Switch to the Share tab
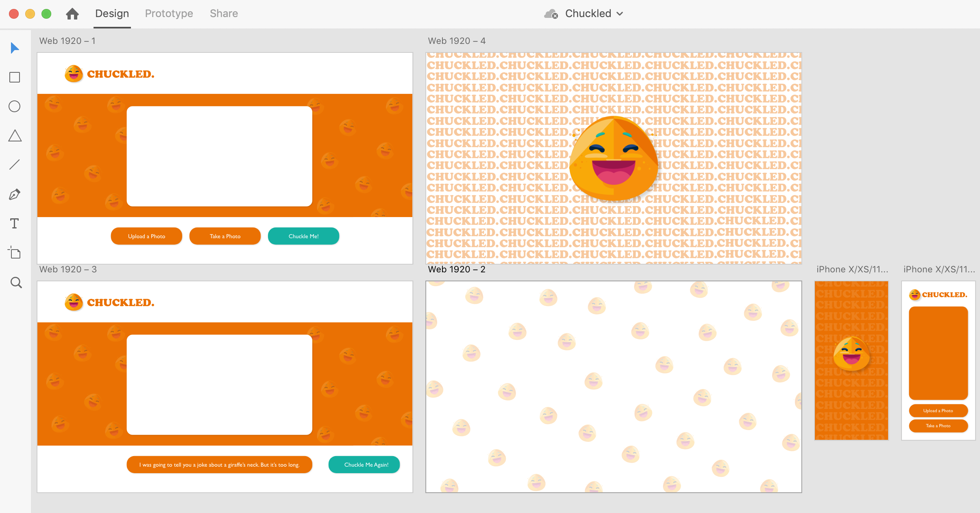Viewport: 980px width, 513px height. click(224, 14)
